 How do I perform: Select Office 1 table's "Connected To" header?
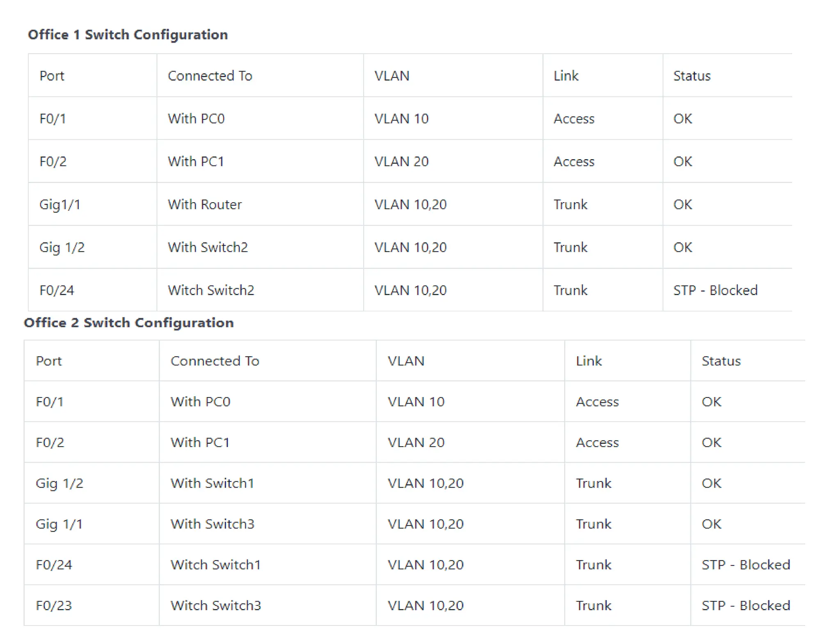click(x=210, y=76)
